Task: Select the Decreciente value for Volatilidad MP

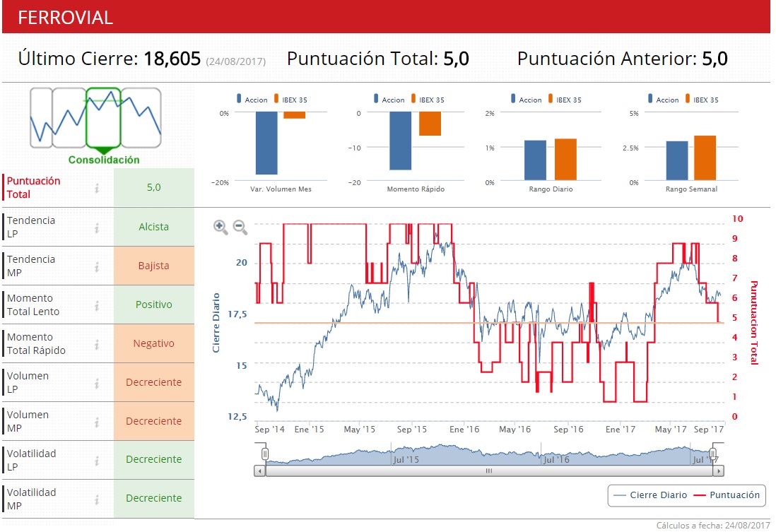Action: [x=154, y=498]
